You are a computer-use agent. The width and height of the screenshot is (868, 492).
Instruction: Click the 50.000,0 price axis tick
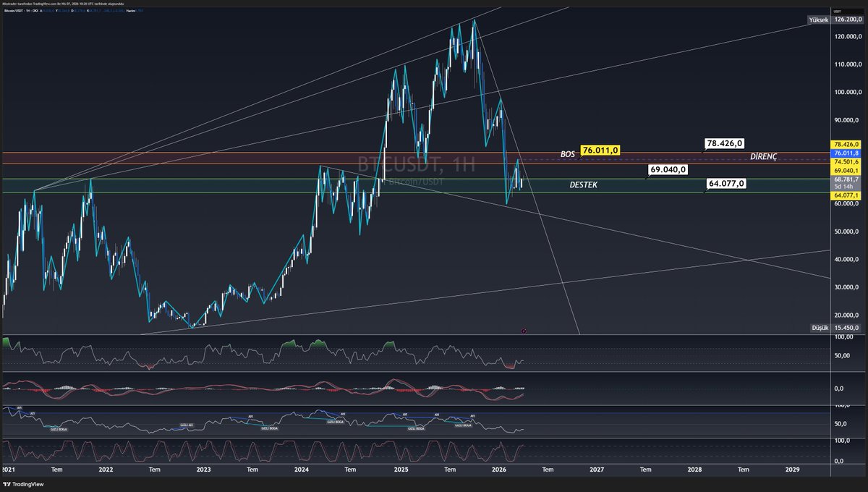click(x=848, y=232)
